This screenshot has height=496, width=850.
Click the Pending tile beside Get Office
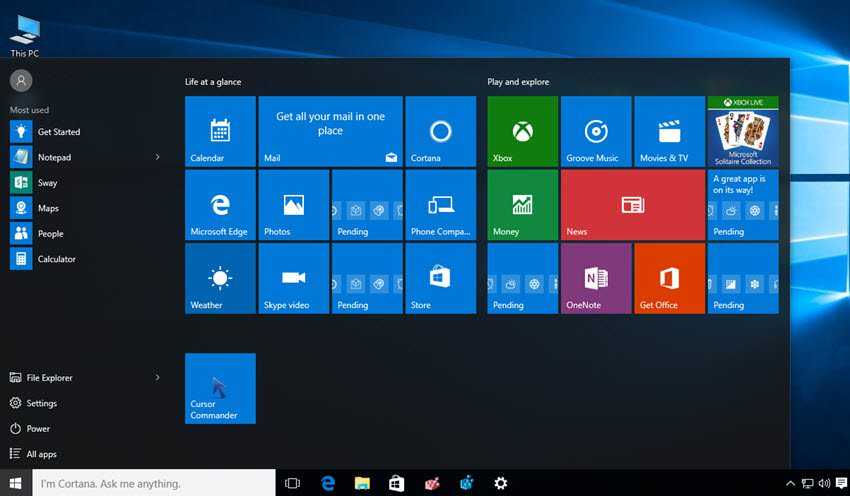point(743,279)
